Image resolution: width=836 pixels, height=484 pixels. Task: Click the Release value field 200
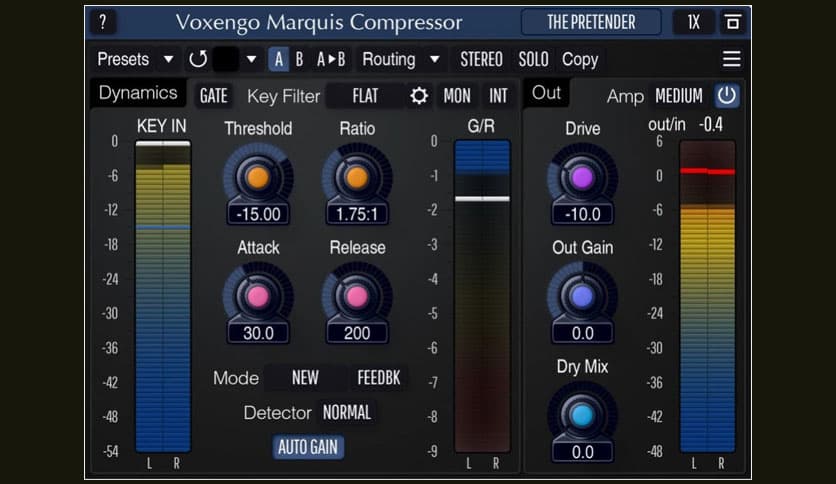[357, 333]
